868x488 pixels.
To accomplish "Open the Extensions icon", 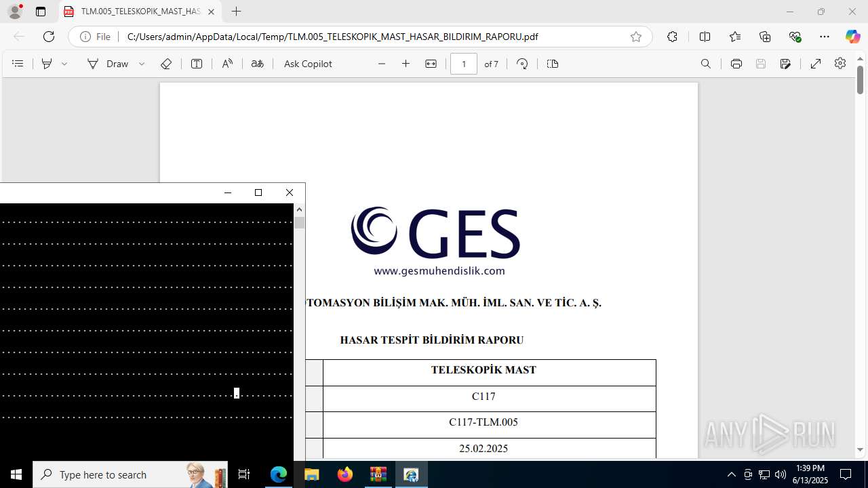I will tap(672, 37).
